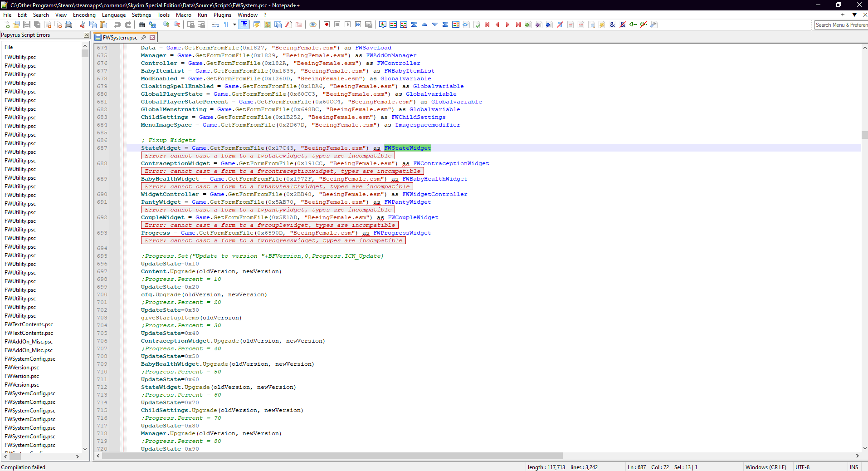Screen dimensions: 868x471
Task: Select the first FWAddOn_Misc.psc error row
Action: coord(29,342)
